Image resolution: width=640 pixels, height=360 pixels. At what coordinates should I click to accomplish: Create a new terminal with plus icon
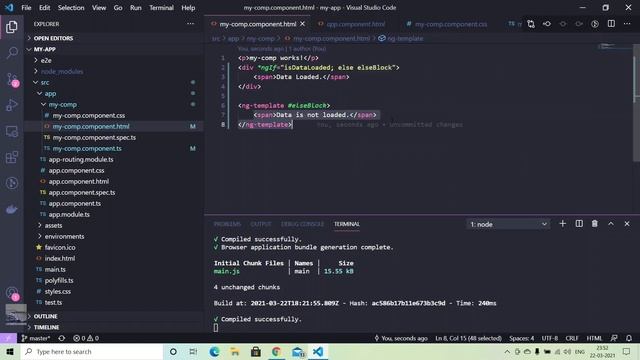(x=562, y=224)
